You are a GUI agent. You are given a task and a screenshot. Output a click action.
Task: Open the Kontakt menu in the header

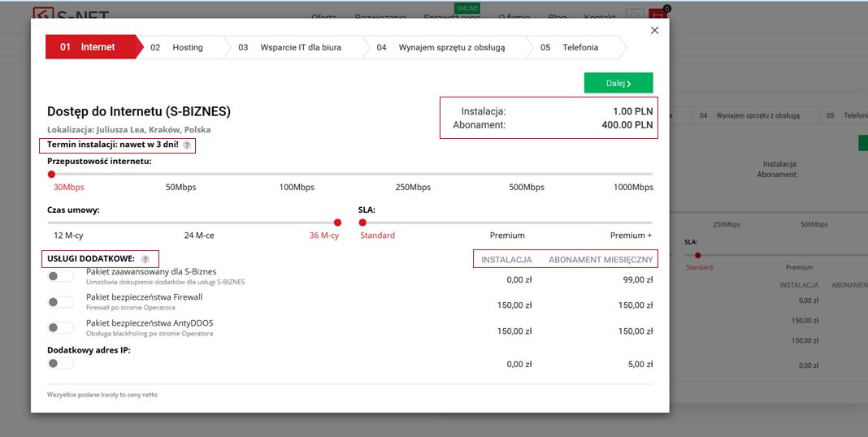point(600,16)
